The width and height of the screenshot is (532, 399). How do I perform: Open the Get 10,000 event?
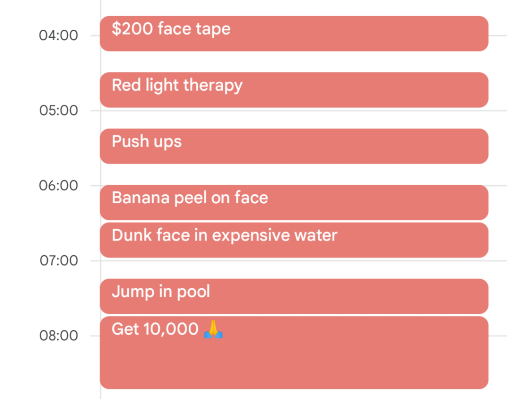294,353
